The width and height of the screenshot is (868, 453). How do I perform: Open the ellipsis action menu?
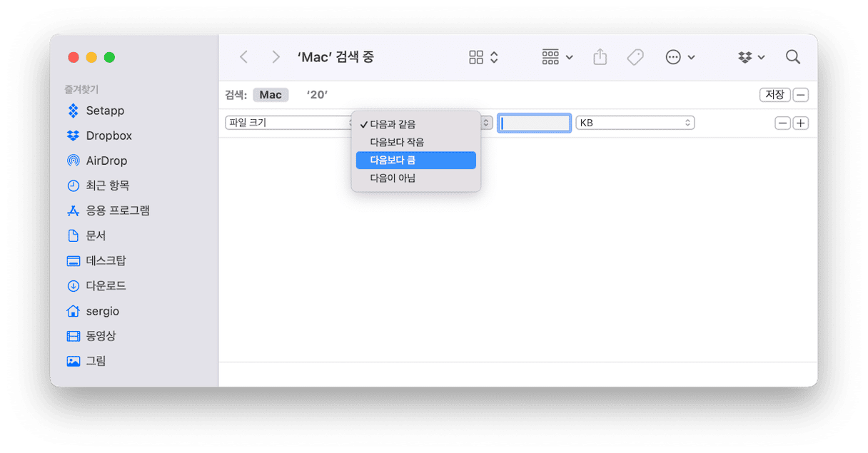pyautogui.click(x=680, y=57)
